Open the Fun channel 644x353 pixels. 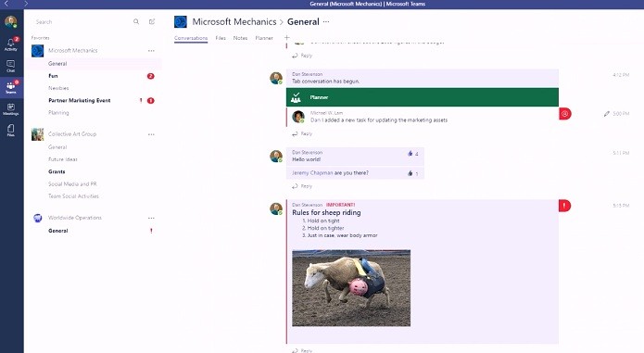[53, 76]
